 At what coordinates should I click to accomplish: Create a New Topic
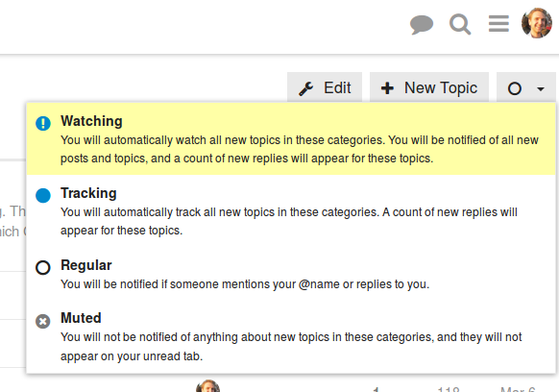click(429, 87)
